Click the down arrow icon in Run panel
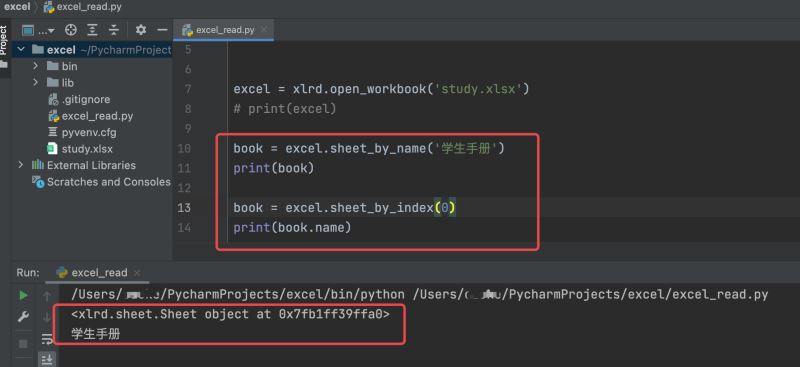 (x=47, y=317)
